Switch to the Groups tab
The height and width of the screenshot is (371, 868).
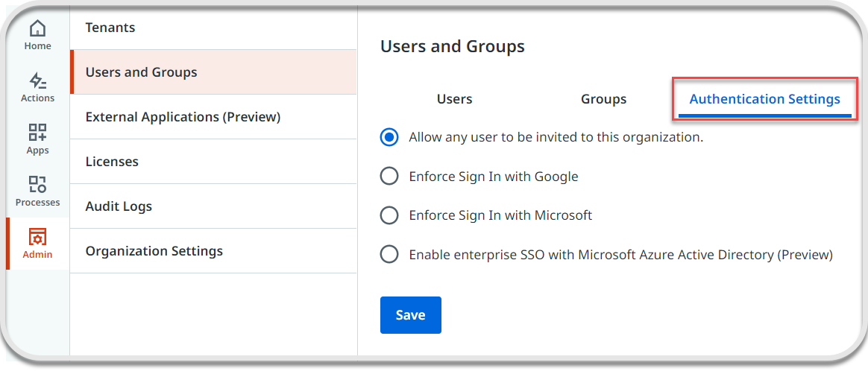click(x=603, y=99)
